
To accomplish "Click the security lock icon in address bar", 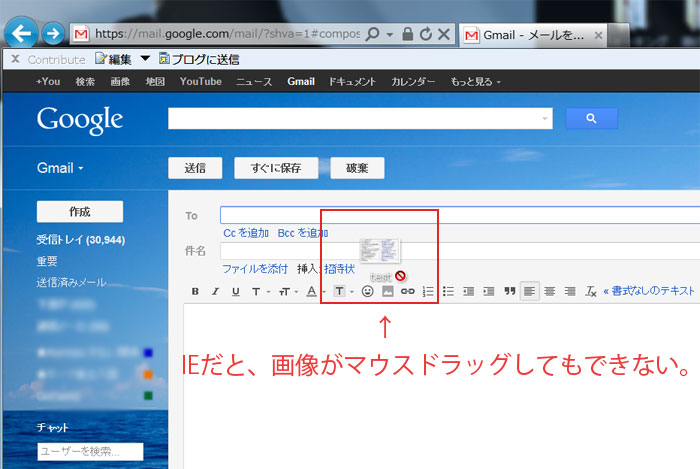I will tap(407, 34).
